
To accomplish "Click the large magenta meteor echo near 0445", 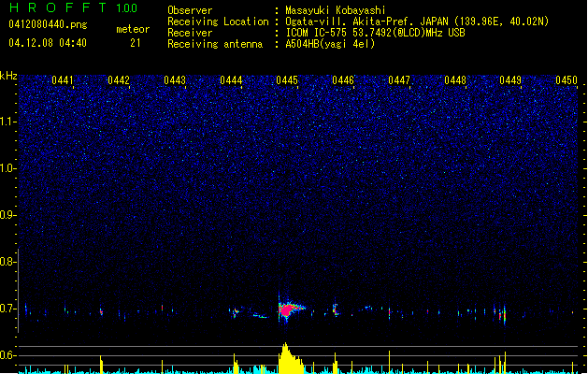I will 287,310.
